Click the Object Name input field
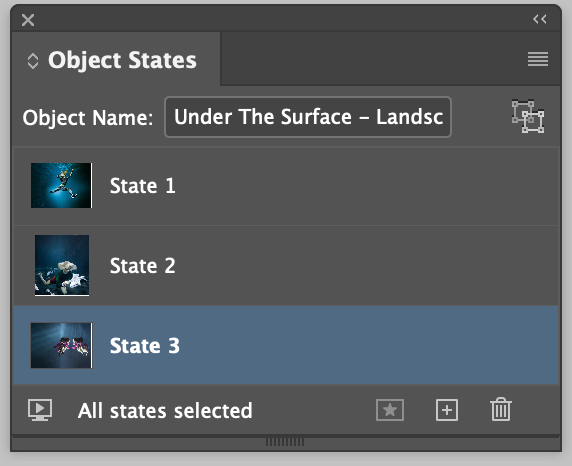572x466 pixels. (308, 117)
